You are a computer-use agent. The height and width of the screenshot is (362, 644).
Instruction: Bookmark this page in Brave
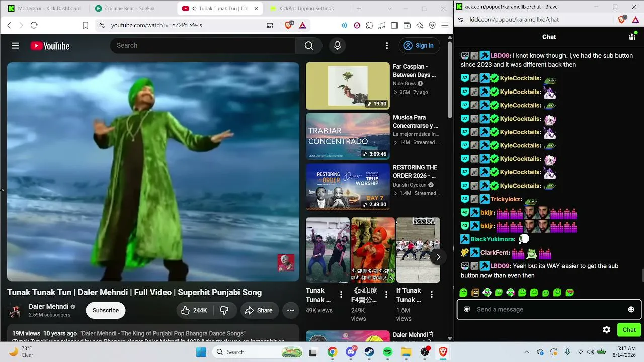(x=86, y=25)
